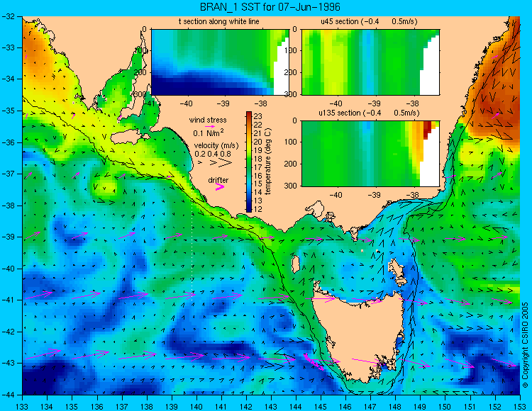Click longitude axis label "153"

[x=520, y=407]
